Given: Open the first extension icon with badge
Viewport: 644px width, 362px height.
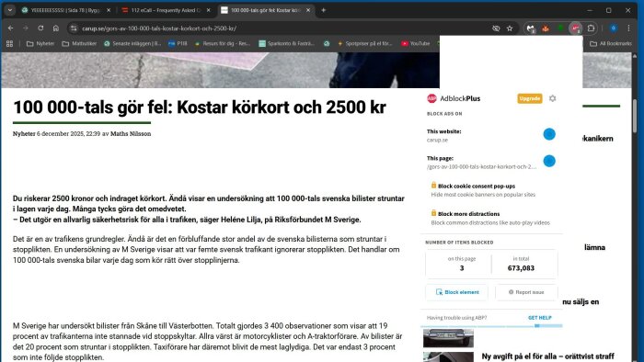Looking at the screenshot, I should click(x=531, y=28).
